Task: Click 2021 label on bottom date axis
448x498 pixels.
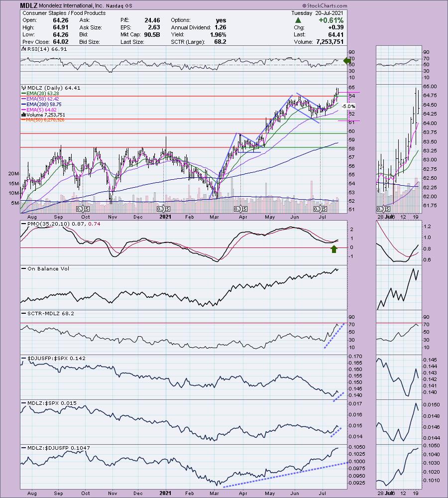Action: 165,493
